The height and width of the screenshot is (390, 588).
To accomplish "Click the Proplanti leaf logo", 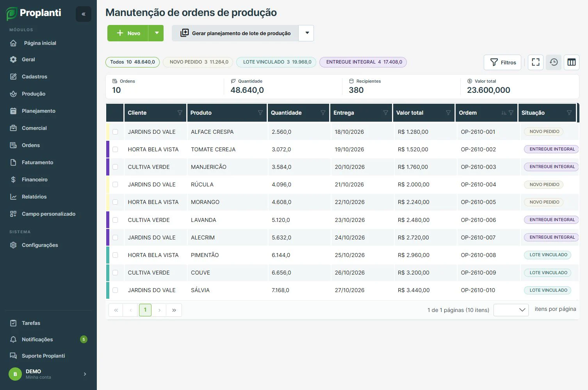I will (11, 14).
